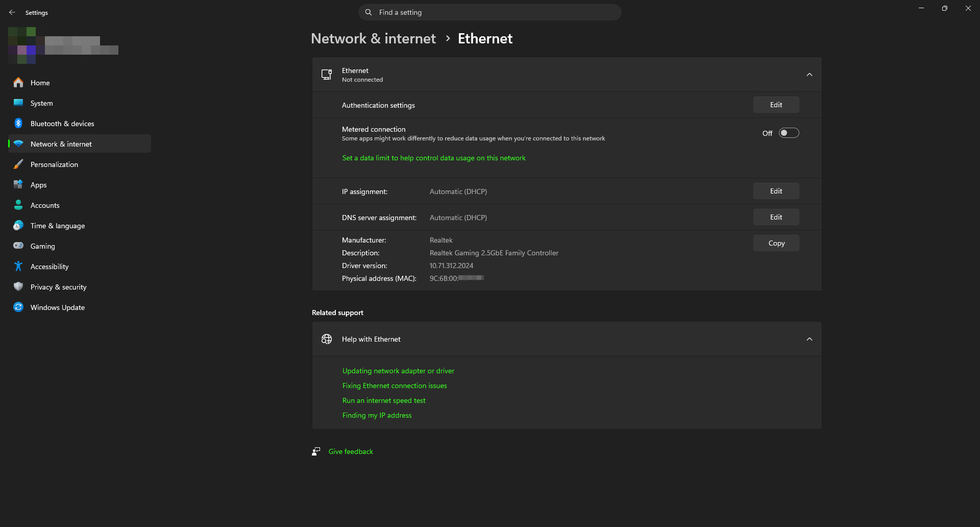Click the Time & language globe-clock icon
Screen dimensions: 980x527
click(x=18, y=225)
